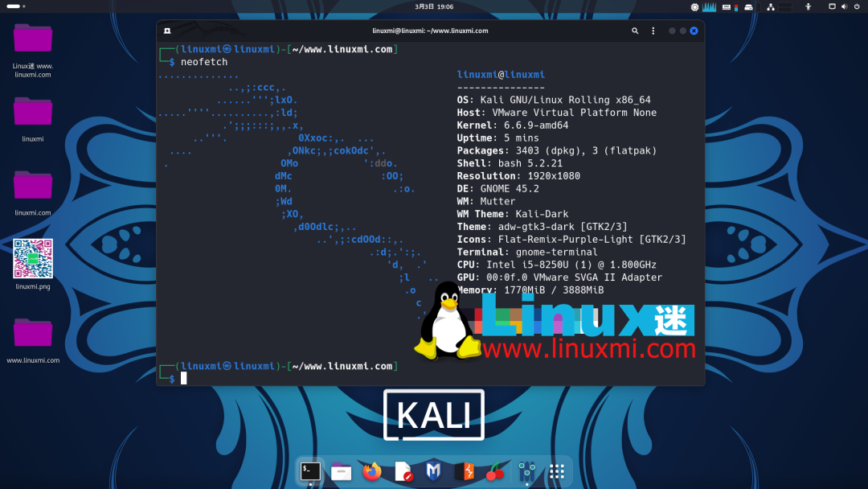Screen dimensions: 868x489
Task: Open the accessibility menu
Action: [809, 6]
